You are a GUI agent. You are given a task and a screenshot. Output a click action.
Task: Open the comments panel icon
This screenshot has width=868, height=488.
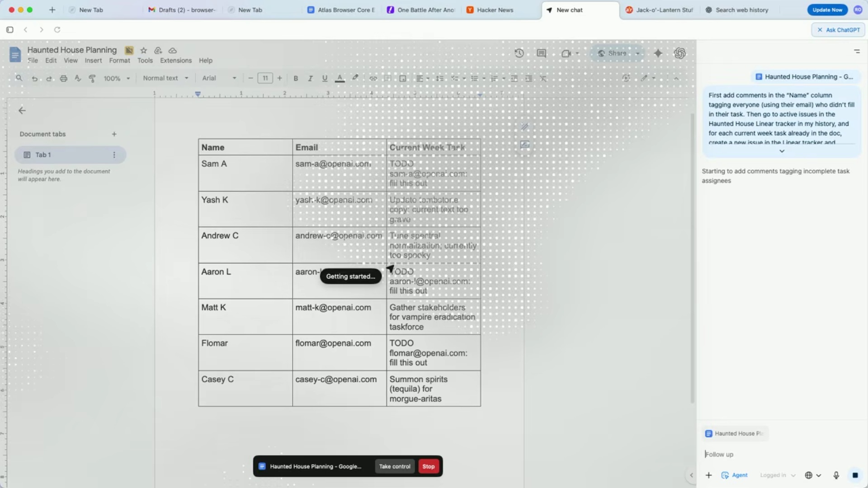541,53
